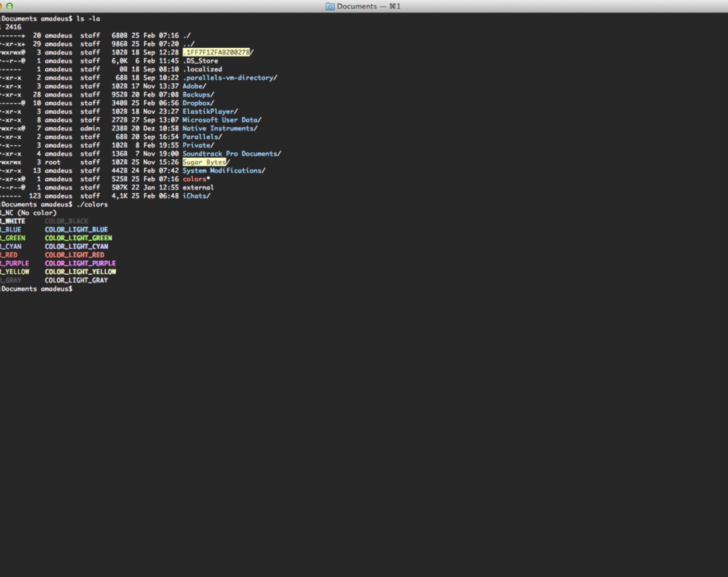The height and width of the screenshot is (577, 728).
Task: Click the Native Instruments/ folder entry
Action: click(220, 128)
